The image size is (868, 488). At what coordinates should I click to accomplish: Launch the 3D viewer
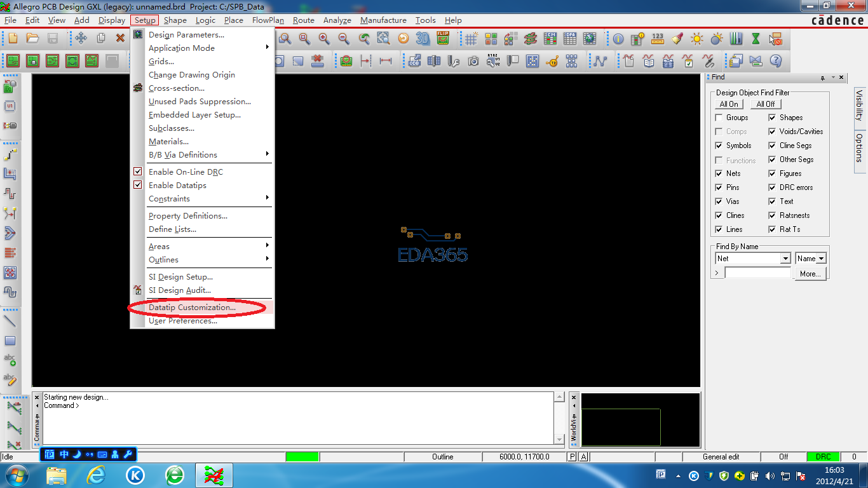[423, 38]
